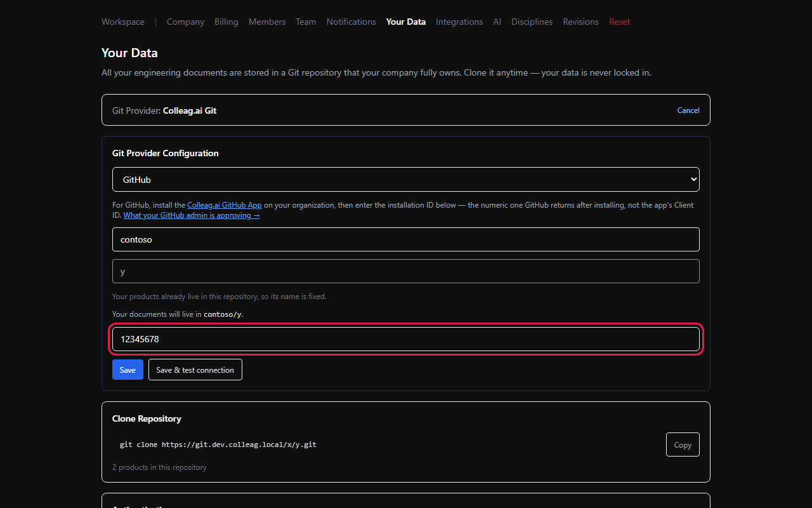This screenshot has height=508, width=812.
Task: Click the '2 products in this repository' note
Action: click(159, 467)
